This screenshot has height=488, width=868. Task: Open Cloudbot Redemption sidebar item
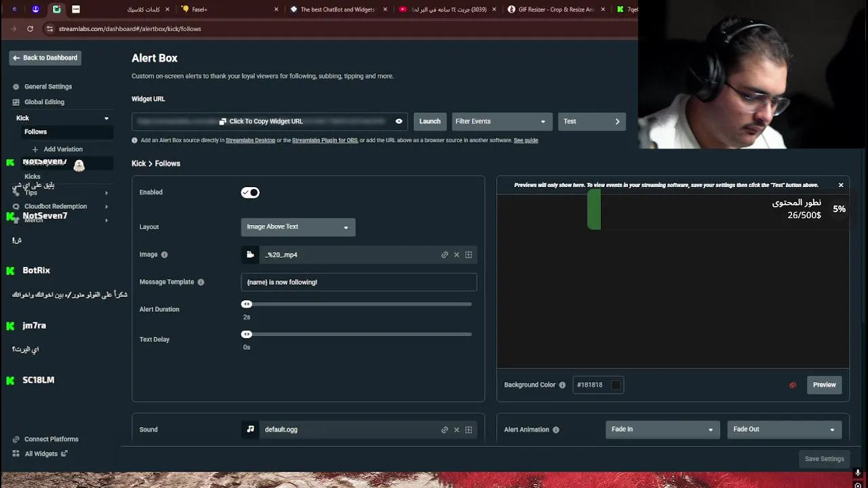[56, 206]
